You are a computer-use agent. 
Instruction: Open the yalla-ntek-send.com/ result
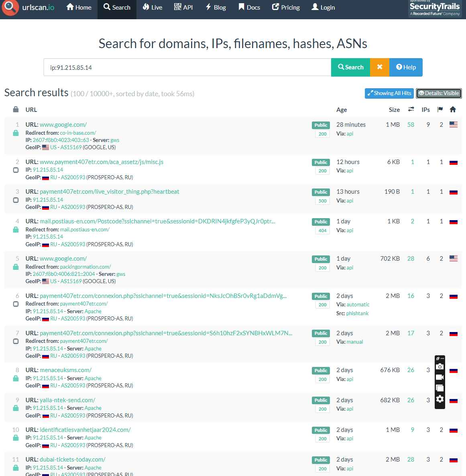[67, 400]
